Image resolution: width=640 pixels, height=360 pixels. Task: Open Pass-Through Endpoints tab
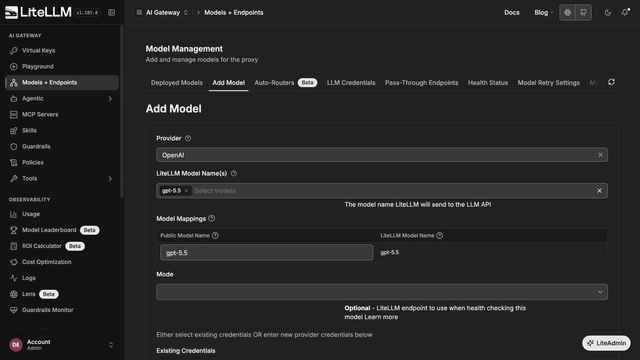pos(421,82)
